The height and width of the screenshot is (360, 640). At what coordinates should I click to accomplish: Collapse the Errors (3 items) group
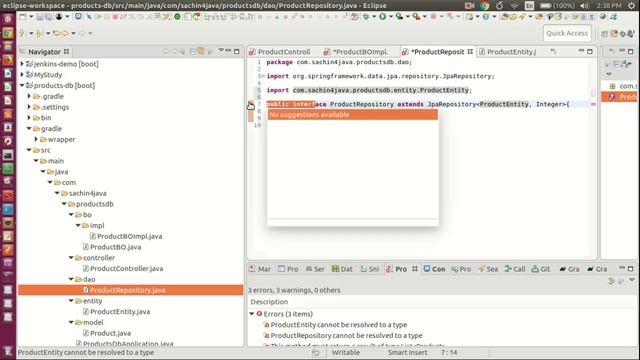[252, 314]
